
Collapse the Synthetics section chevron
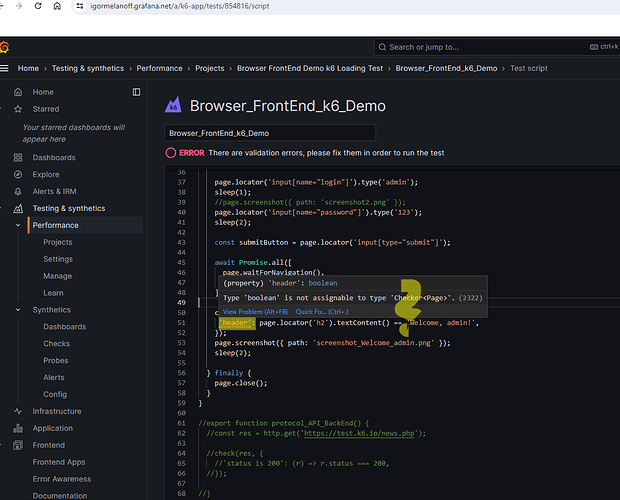(18, 310)
